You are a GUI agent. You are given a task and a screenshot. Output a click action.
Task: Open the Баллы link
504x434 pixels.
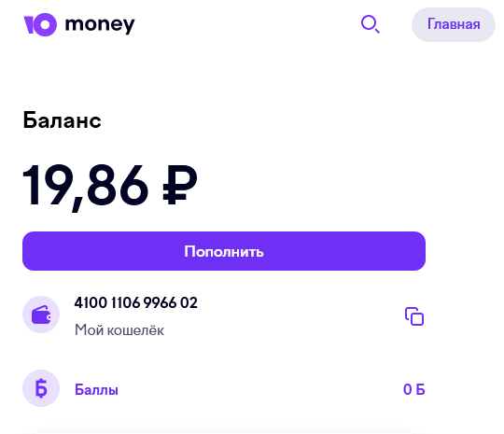click(x=96, y=389)
